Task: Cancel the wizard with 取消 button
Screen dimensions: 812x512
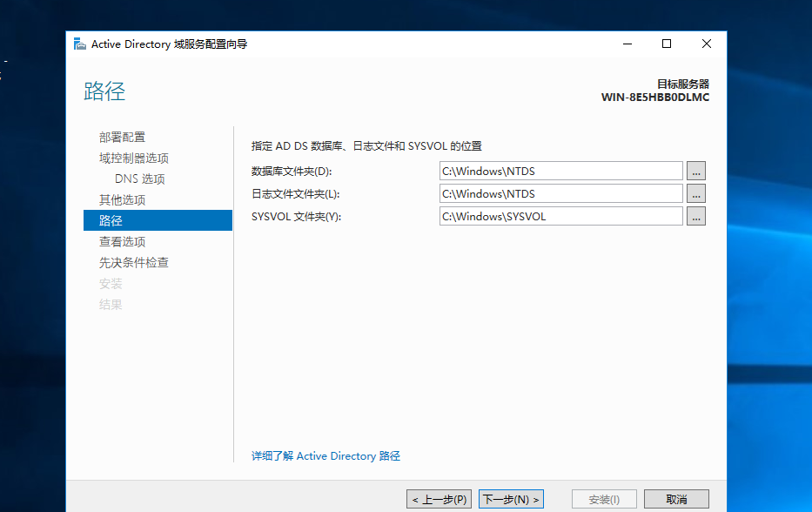Action: pyautogui.click(x=676, y=499)
